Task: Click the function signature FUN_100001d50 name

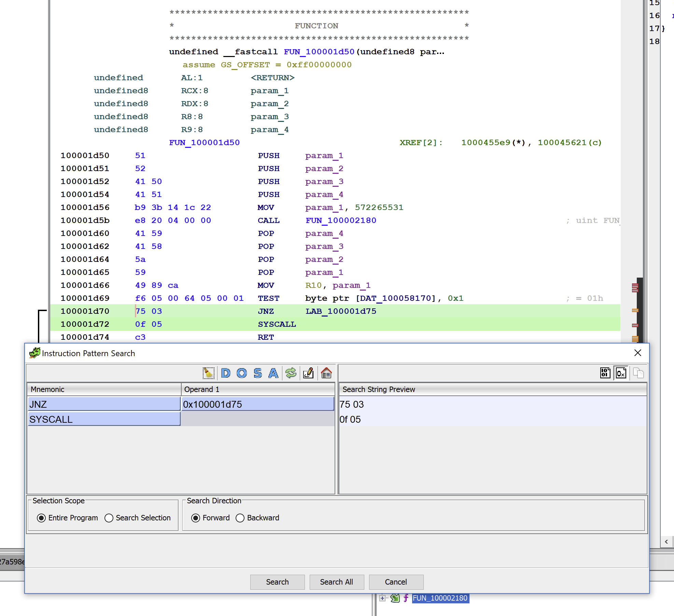Action: tap(319, 52)
